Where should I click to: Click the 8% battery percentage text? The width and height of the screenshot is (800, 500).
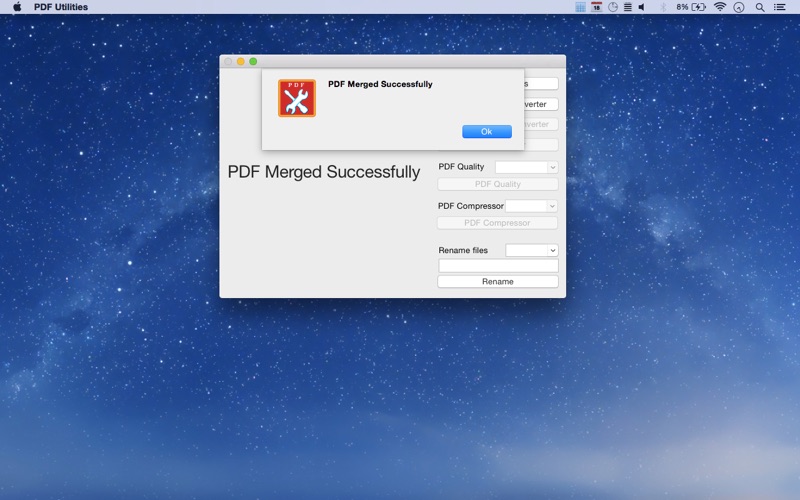pyautogui.click(x=682, y=7)
